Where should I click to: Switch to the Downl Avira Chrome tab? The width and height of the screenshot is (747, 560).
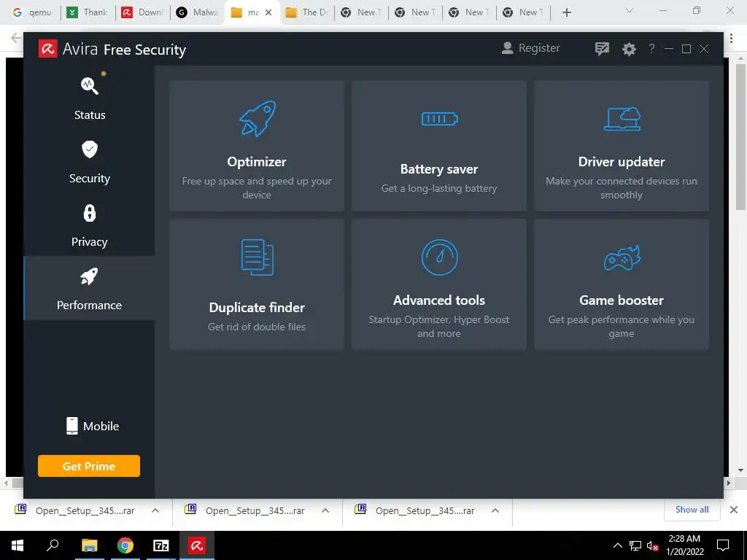[x=142, y=12]
